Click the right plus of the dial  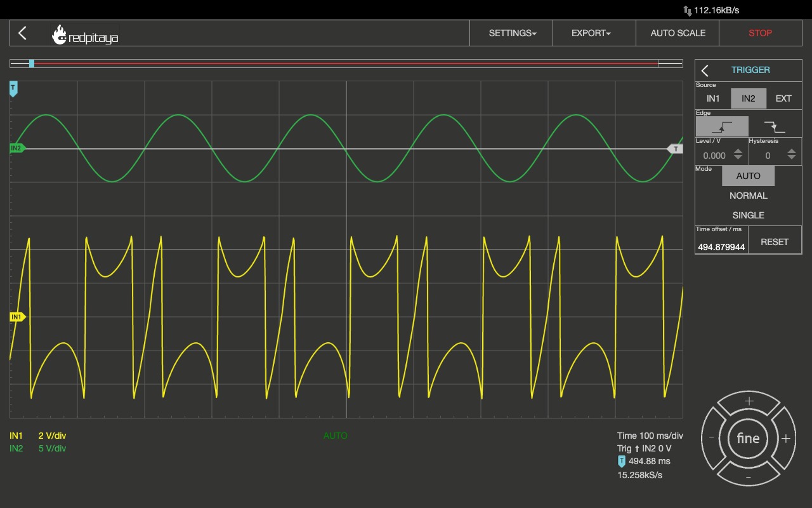(786, 438)
